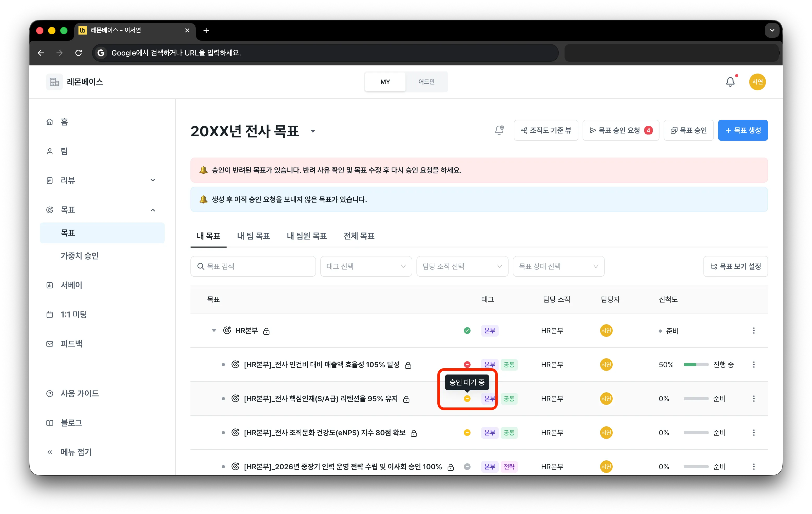Click red rejected status icon on 매출액 효율성 row
Image resolution: width=812 pixels, height=514 pixels.
pos(467,365)
